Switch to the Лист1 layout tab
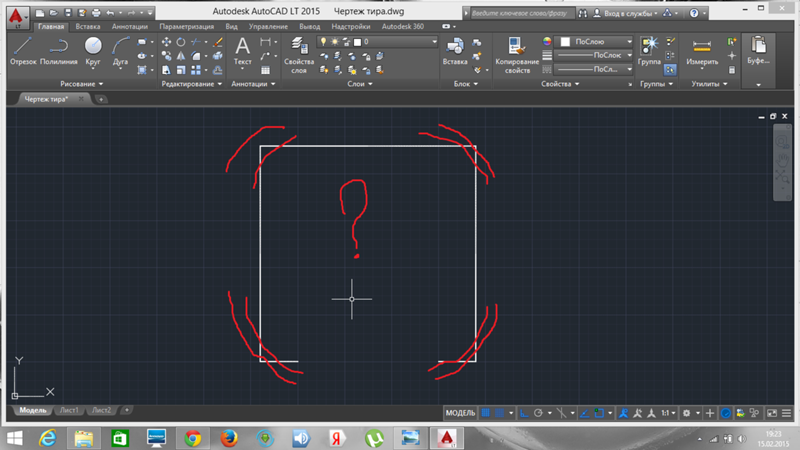Screen dimensions: 800x450 tap(69, 410)
